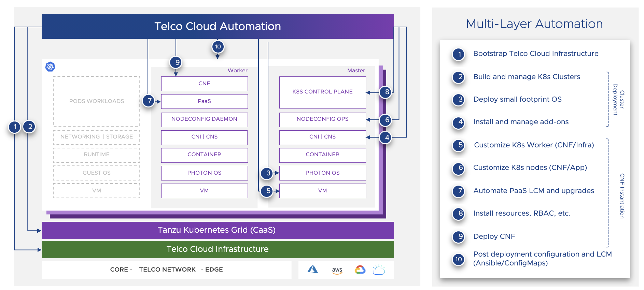Click the Google Cloud logo

(360, 270)
